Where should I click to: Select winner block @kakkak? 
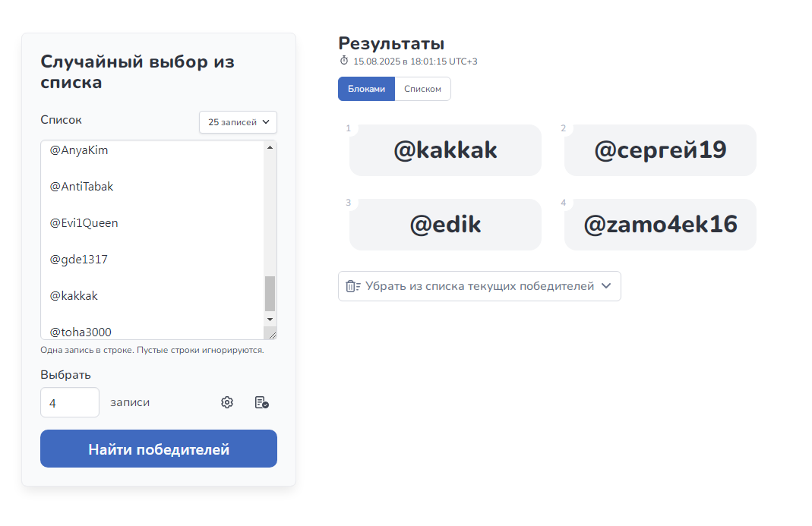445,150
